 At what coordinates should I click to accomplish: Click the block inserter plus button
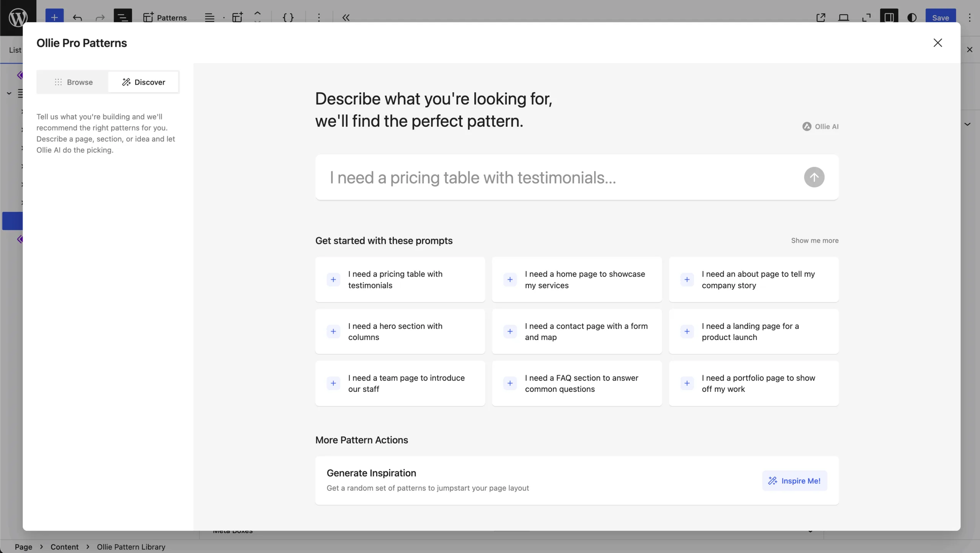tap(54, 18)
